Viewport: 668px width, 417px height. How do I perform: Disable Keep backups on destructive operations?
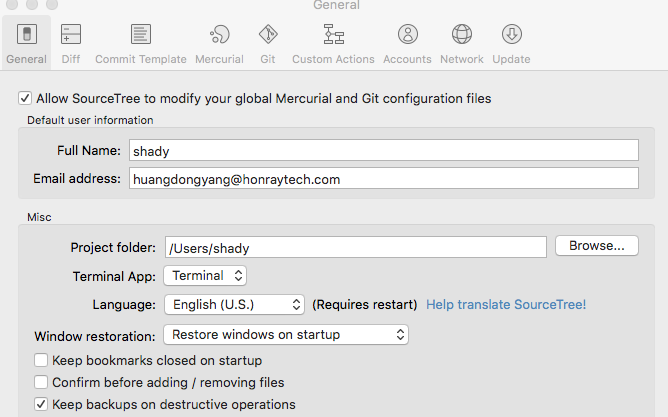point(41,405)
